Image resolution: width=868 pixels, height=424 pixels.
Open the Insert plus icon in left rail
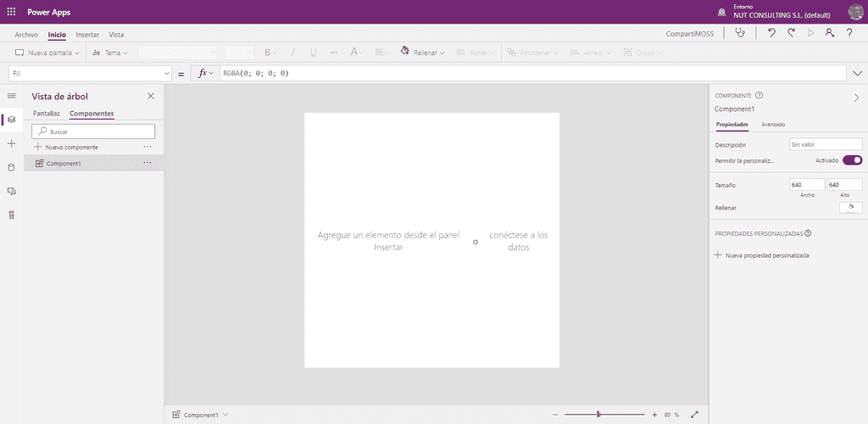[x=12, y=144]
